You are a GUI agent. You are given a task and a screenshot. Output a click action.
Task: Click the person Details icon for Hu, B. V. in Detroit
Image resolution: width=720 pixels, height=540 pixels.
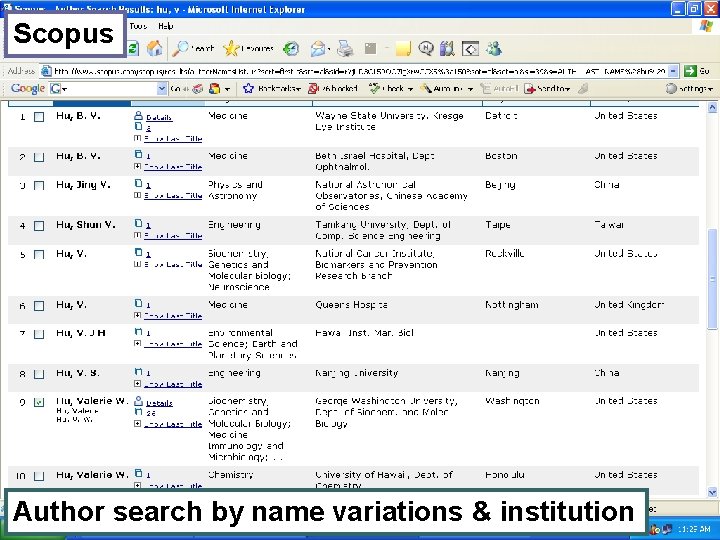coord(138,116)
